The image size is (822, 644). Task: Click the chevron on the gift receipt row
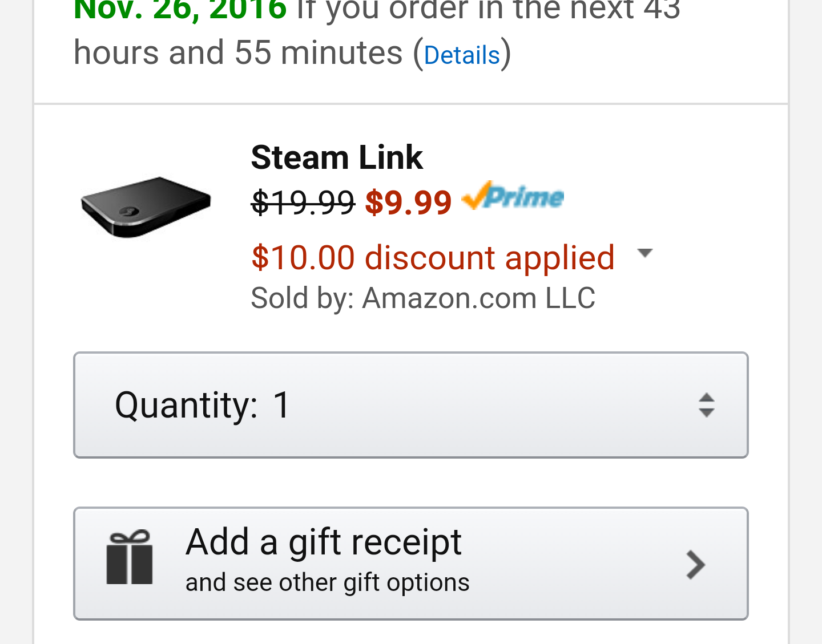695,565
